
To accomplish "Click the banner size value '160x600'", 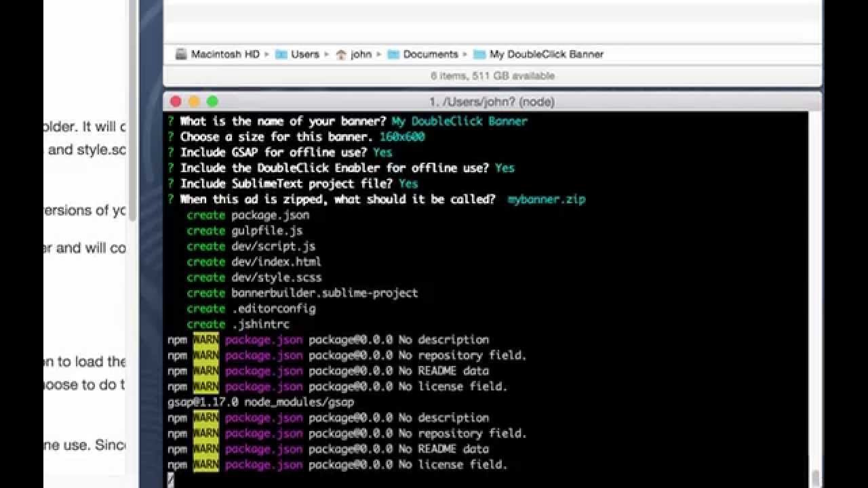I will click(401, 137).
